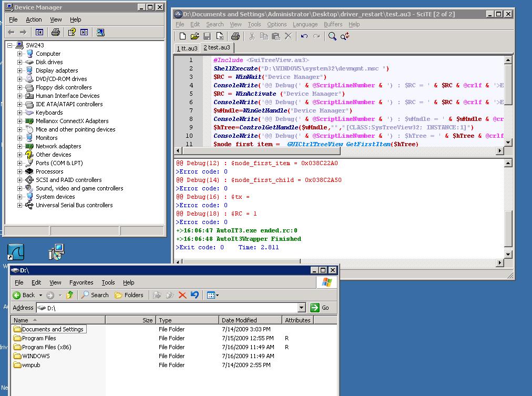Open the Explorer address bar dropdown
This screenshot has width=532, height=396.
pos(302,308)
